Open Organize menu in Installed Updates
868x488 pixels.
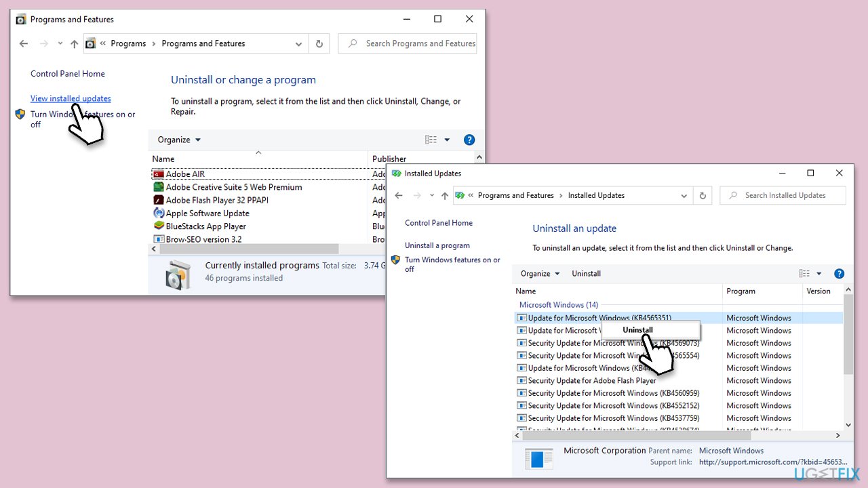540,274
